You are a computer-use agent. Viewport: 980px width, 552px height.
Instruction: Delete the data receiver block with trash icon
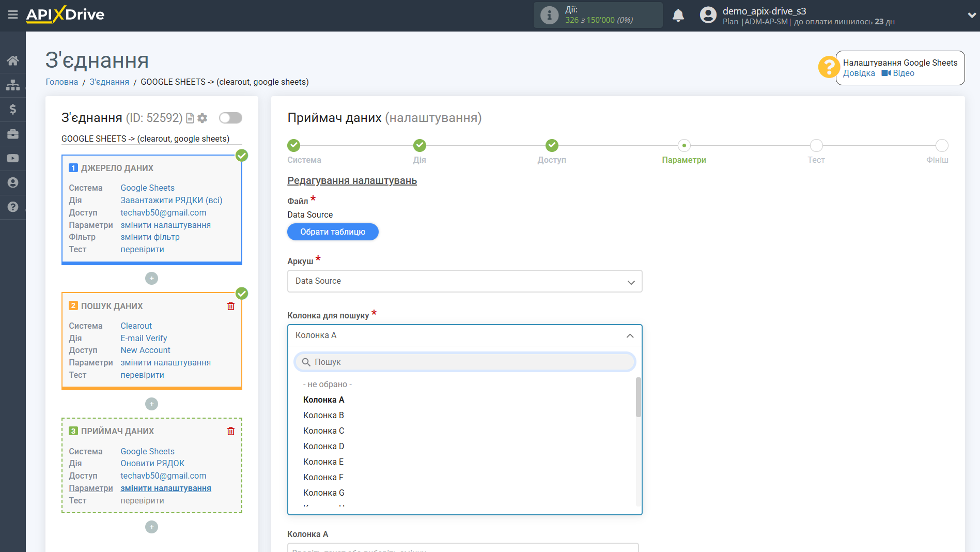231,431
